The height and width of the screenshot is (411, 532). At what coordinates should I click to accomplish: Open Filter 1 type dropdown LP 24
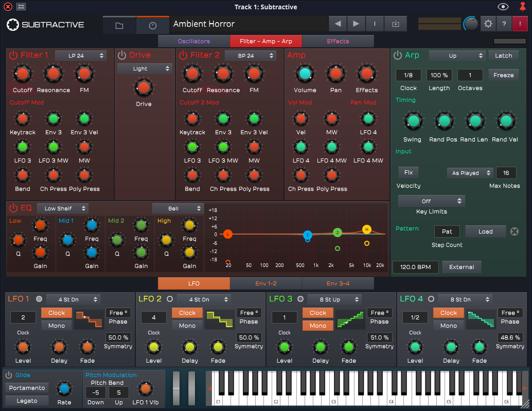point(81,56)
